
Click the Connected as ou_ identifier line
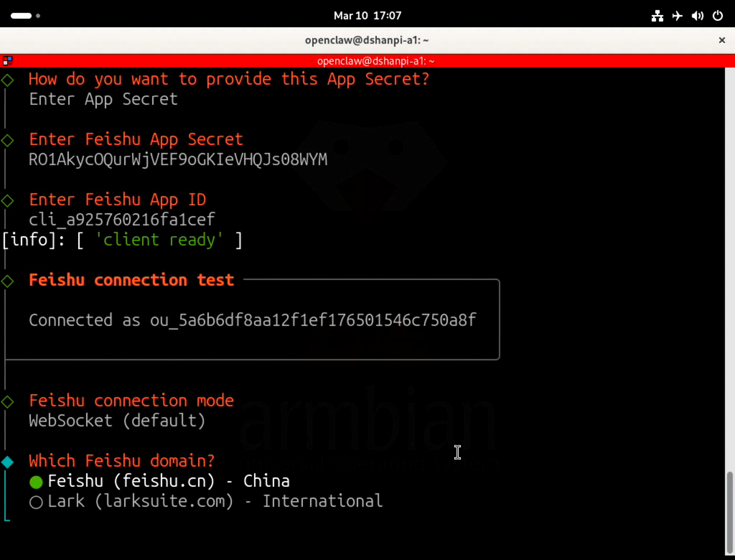coord(252,320)
